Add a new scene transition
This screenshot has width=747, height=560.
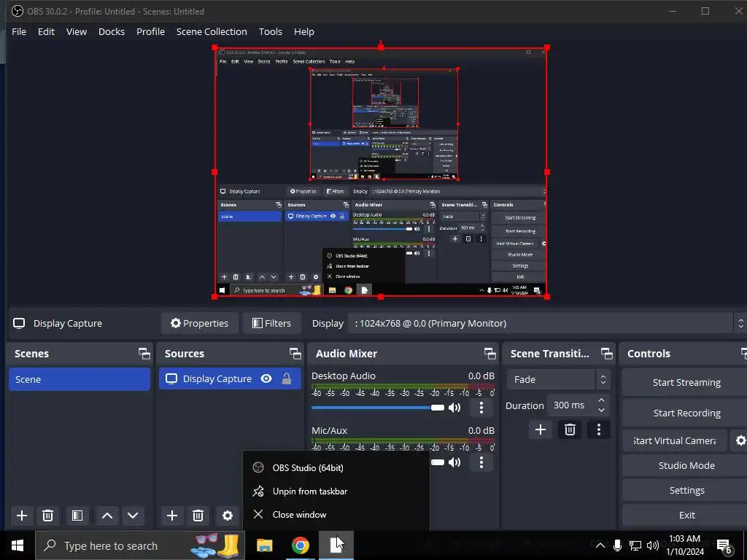click(x=541, y=429)
